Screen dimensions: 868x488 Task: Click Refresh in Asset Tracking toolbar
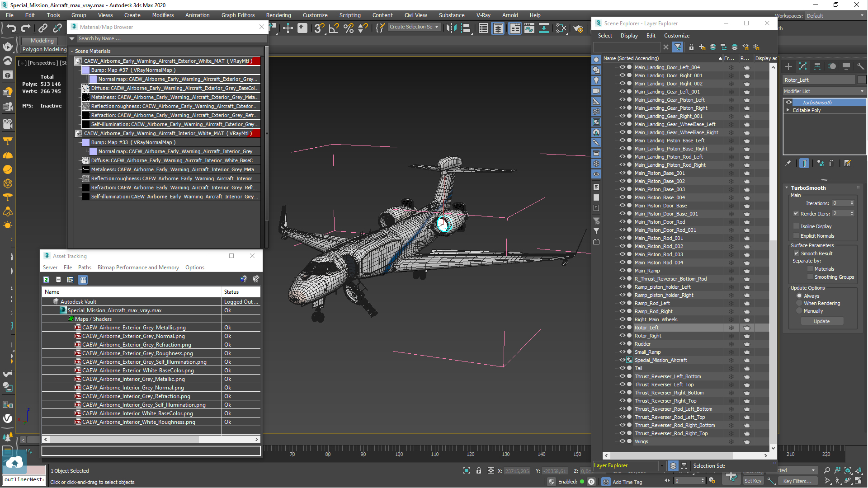coord(46,280)
